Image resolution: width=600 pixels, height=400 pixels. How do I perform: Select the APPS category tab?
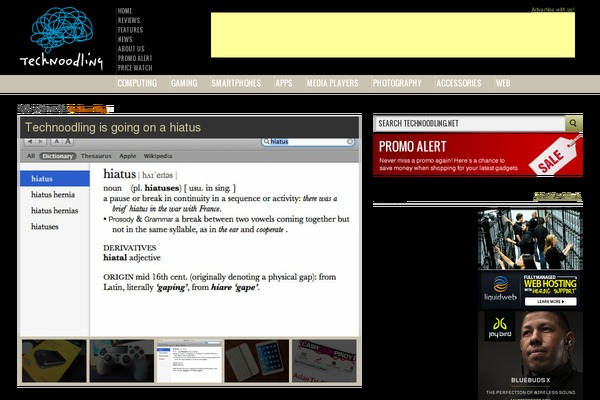pos(284,83)
